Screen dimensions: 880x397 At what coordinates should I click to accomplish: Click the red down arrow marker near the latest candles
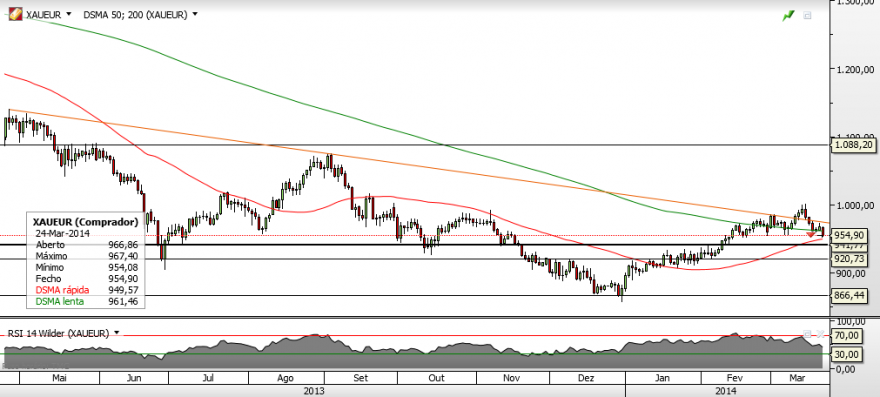(810, 234)
